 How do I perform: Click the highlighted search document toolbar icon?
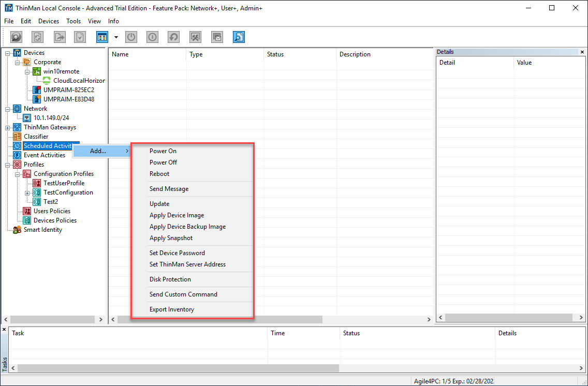(x=239, y=37)
